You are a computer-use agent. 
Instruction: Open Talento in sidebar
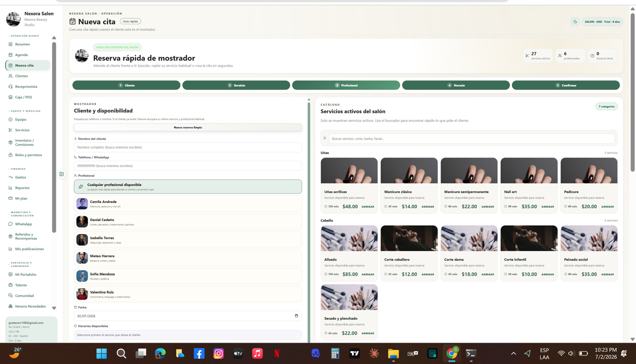28,285
